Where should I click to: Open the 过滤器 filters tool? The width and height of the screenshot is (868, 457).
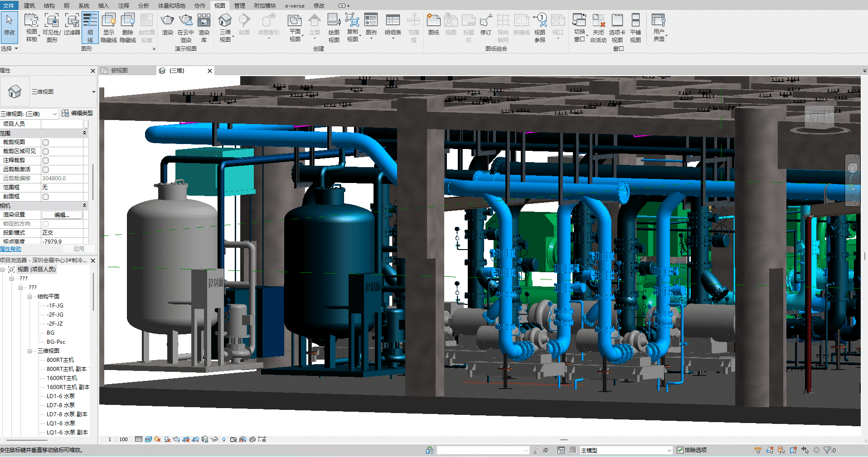pyautogui.click(x=72, y=24)
